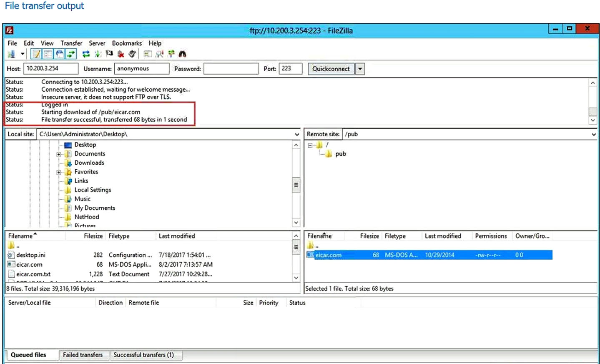This screenshot has height=364, width=600.
Task: Toggle the local directory tree view
Action: coord(48,54)
